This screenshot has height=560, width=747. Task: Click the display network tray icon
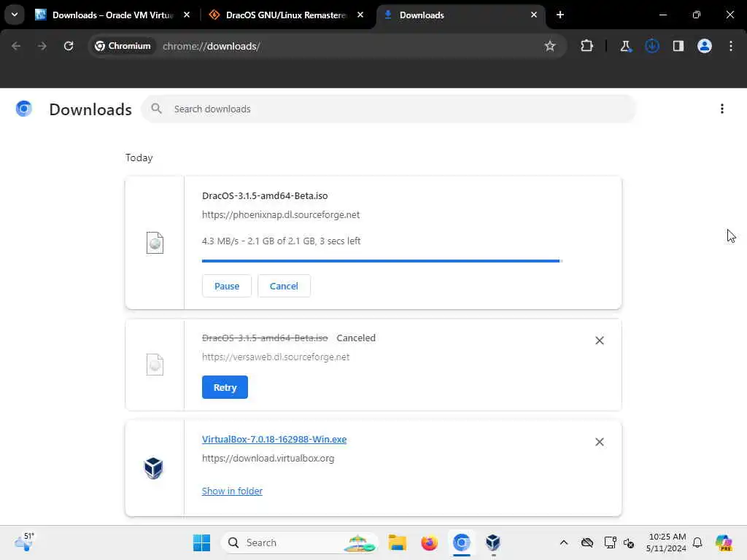click(x=610, y=542)
